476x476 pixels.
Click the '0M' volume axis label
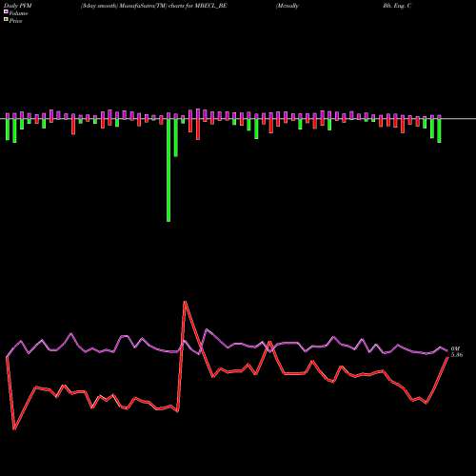[x=455, y=348]
